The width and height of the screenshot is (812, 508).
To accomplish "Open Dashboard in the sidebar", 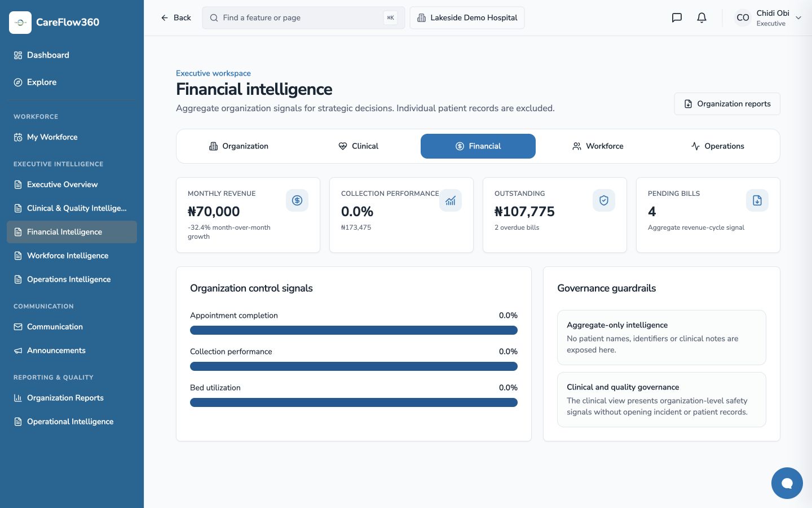I will click(x=72, y=55).
